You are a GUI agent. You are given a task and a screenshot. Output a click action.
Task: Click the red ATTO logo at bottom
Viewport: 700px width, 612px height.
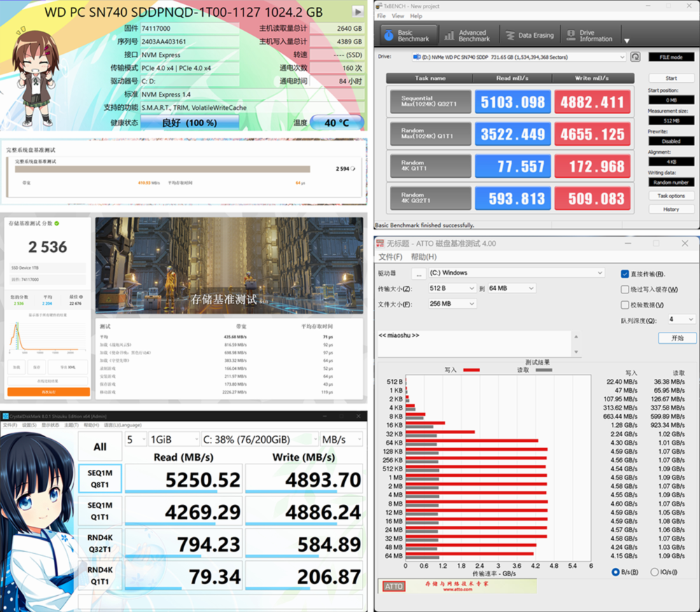coord(393,586)
